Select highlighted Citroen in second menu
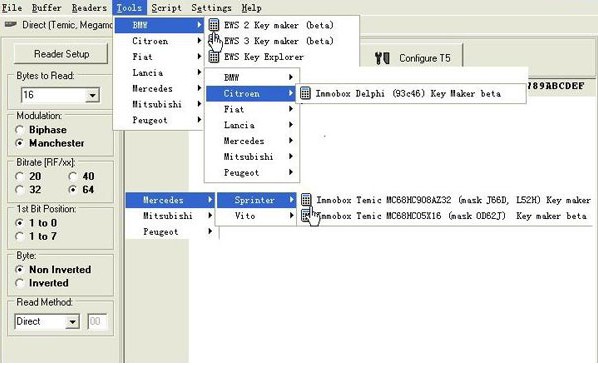Image resolution: width=598 pixels, height=365 pixels. [252, 93]
